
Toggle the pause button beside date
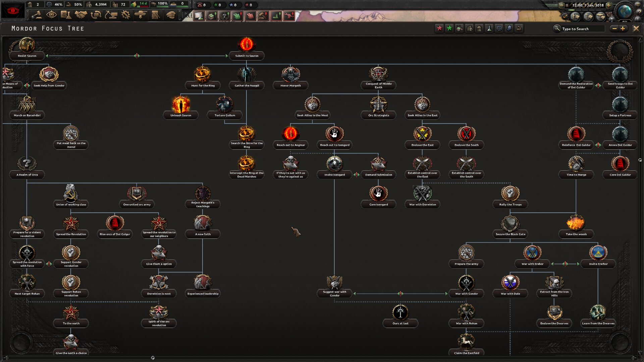tap(567, 5)
